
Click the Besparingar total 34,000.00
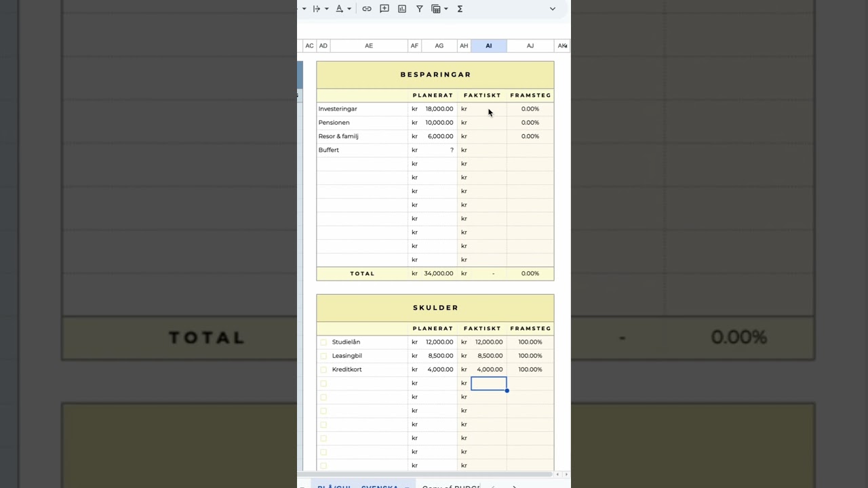pyautogui.click(x=439, y=274)
